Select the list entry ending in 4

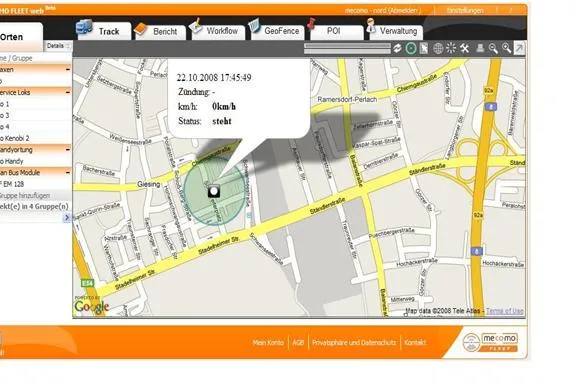click(36, 127)
